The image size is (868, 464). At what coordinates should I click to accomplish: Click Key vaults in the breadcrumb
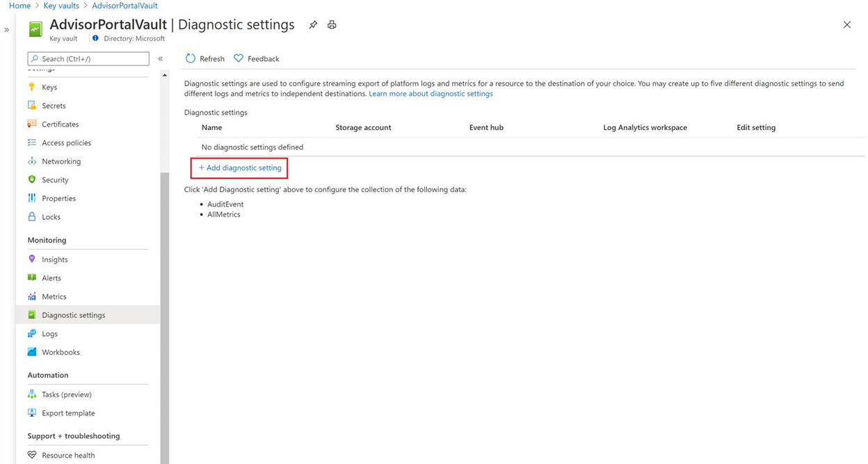pyautogui.click(x=61, y=6)
